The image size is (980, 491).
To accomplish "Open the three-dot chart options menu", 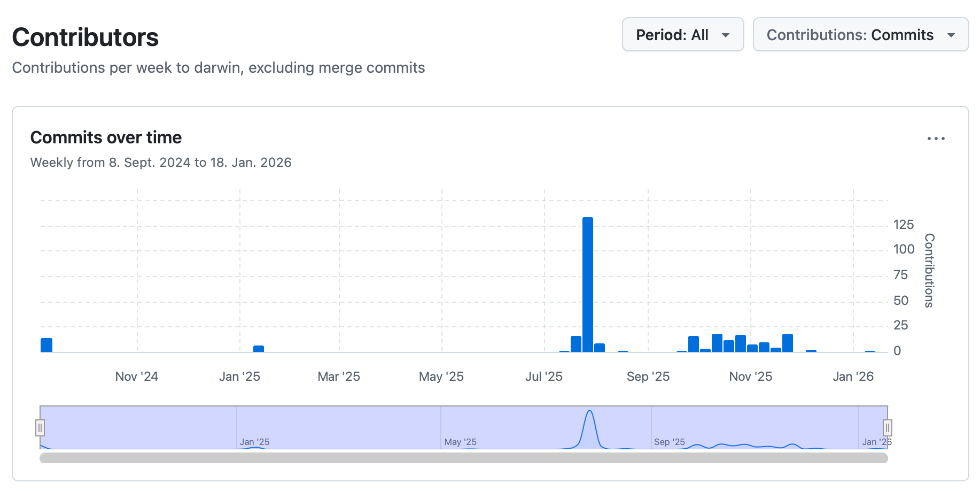I will pyautogui.click(x=936, y=139).
